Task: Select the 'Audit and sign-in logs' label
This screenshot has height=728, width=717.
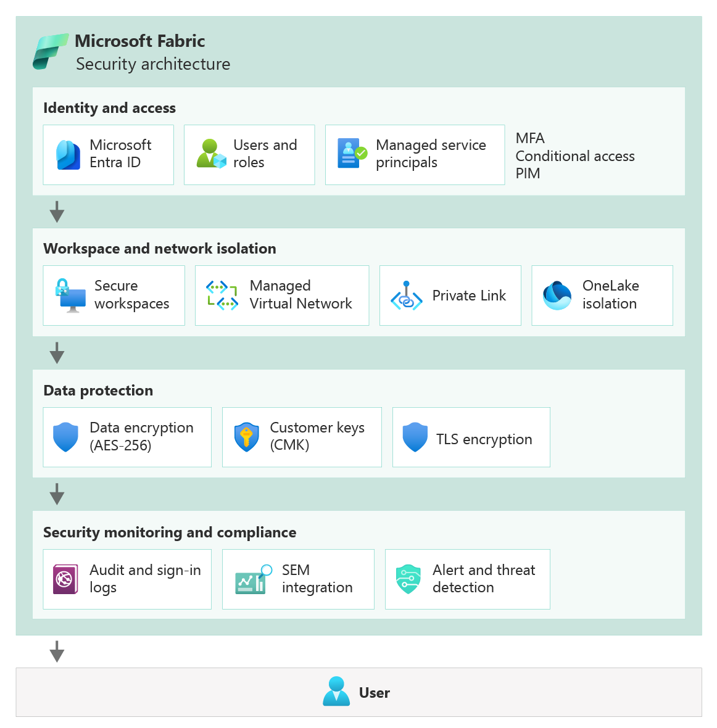Action: 146,579
